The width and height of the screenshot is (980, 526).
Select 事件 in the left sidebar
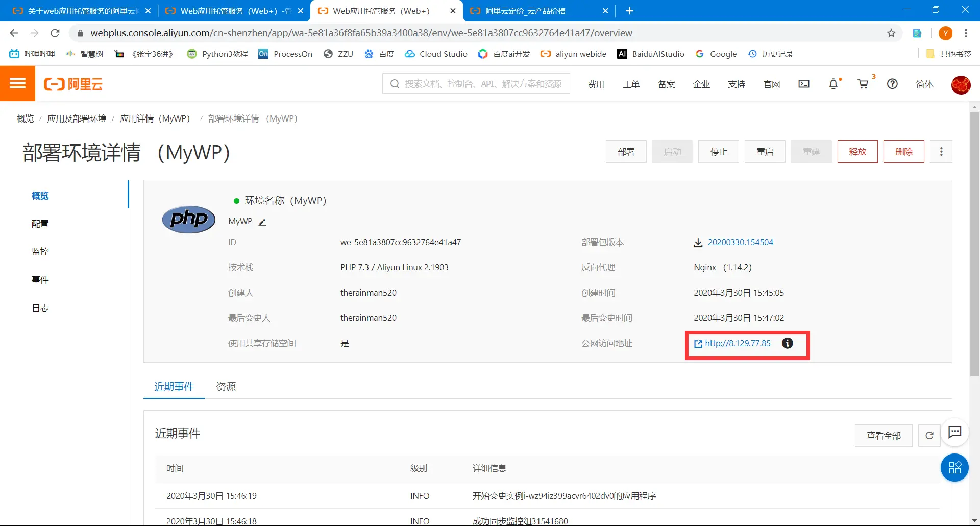point(40,280)
